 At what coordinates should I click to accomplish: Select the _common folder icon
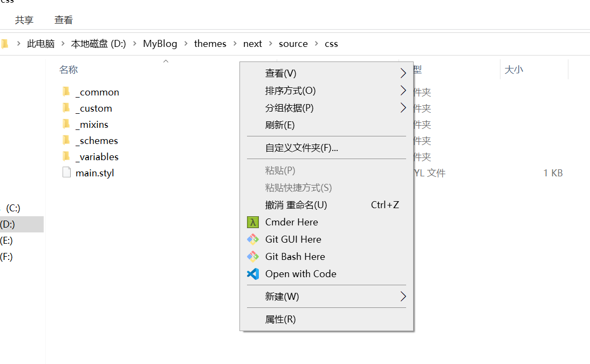pyautogui.click(x=66, y=92)
